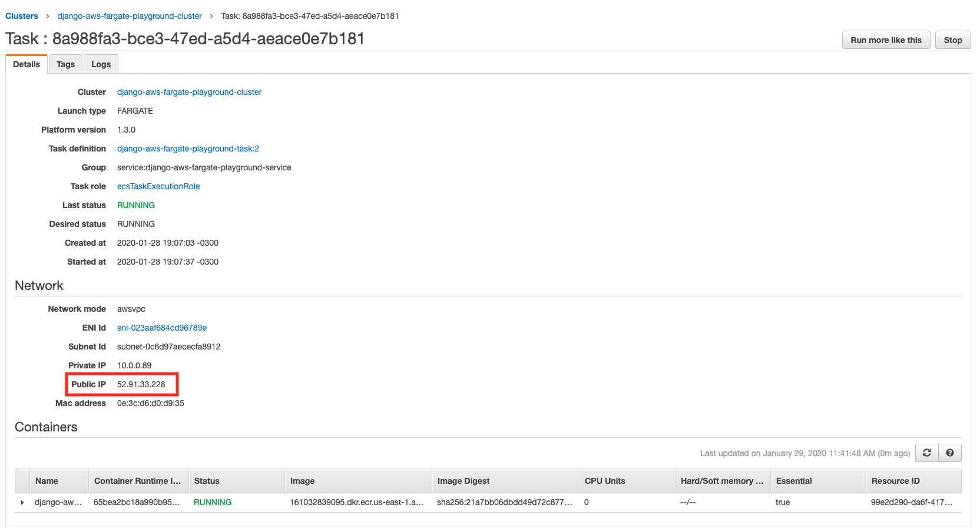Screen dimensions: 980x531
Task: Click the awsvpc network mode value
Action: (x=131, y=309)
